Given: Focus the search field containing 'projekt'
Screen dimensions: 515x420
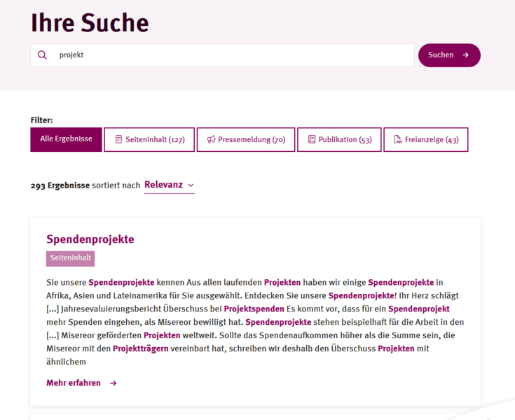Looking at the screenshot, I should (231, 55).
